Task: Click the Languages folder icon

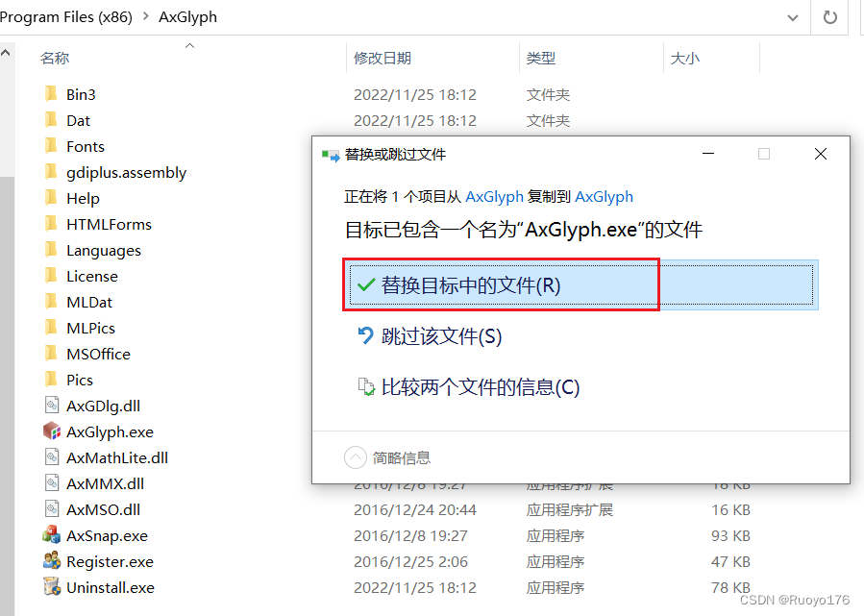Action: coord(51,250)
